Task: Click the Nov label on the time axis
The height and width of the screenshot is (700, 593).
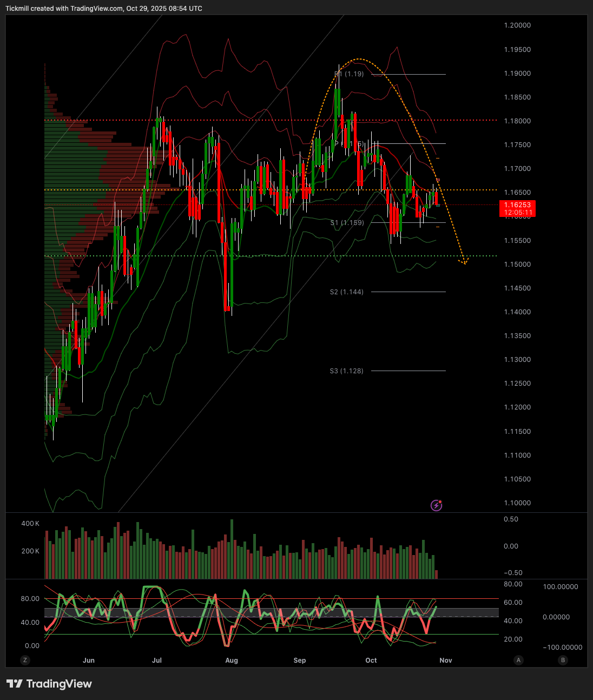Action: pyautogui.click(x=445, y=661)
